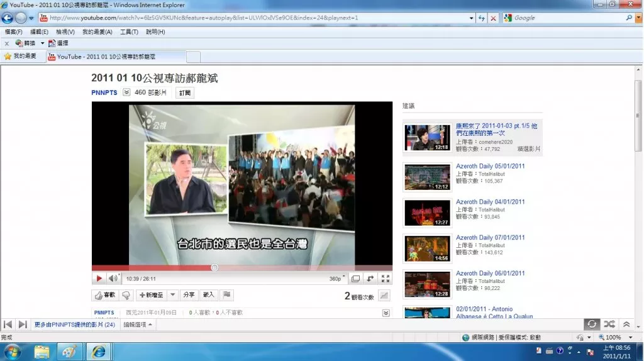Viewport: 644px width, 361px height.
Task: Open the Azeroth Daily 07/01/2011 thumbnail
Action: [x=427, y=248]
